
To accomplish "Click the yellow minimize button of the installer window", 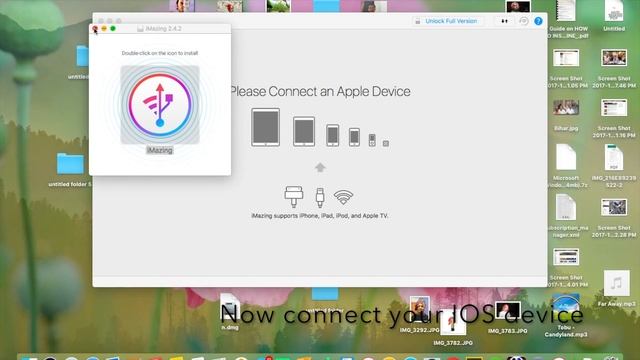I will tap(104, 28).
